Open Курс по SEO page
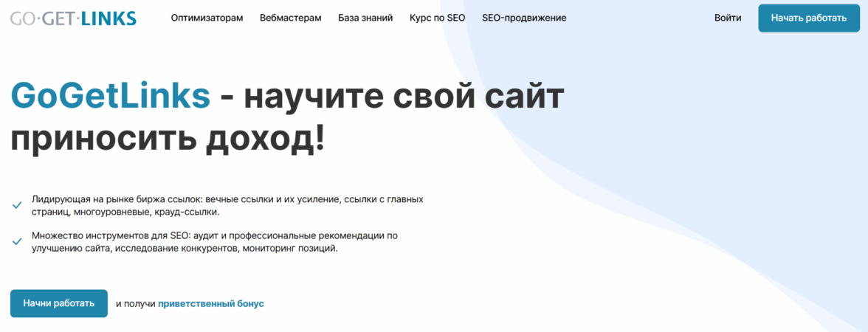The image size is (868, 332). (x=437, y=18)
